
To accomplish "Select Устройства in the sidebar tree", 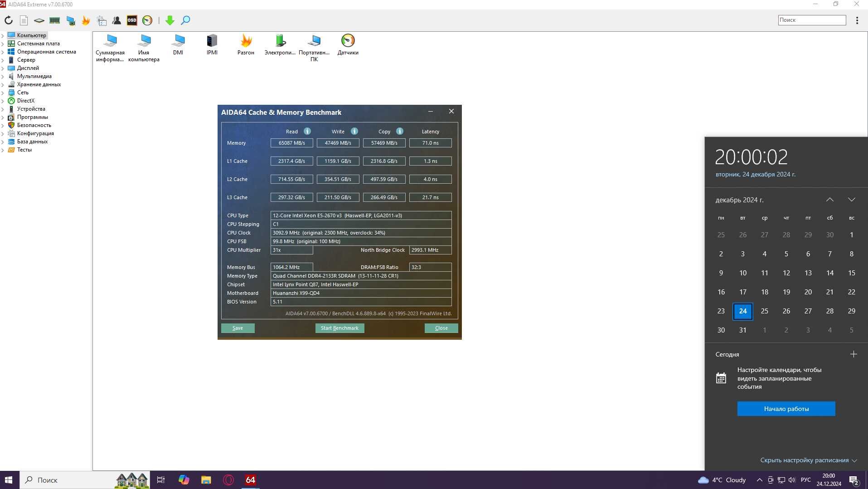I will click(31, 109).
